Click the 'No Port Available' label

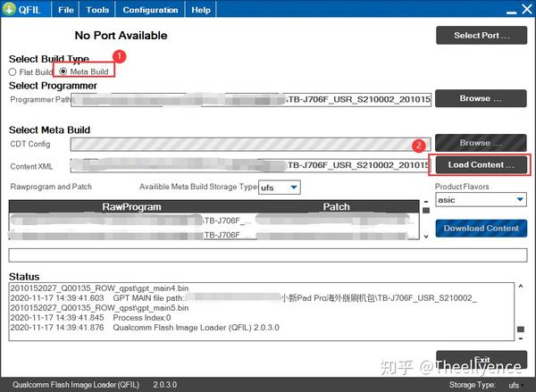click(x=121, y=36)
